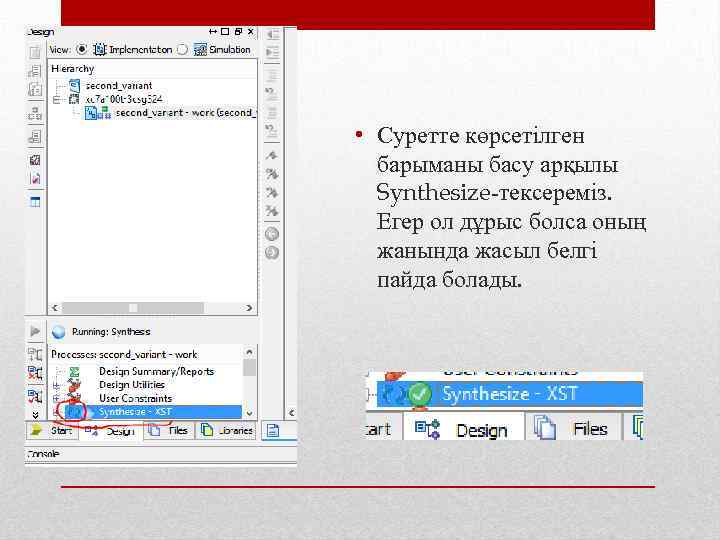The height and width of the screenshot is (540, 720).
Task: Expand the User Constraints node
Action: (x=56, y=398)
